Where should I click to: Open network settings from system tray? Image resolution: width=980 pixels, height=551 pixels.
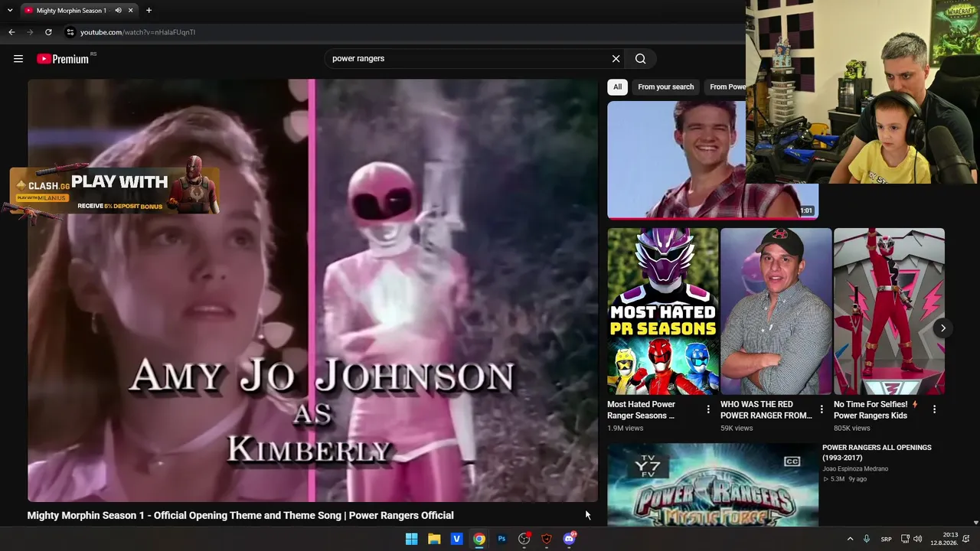tap(904, 539)
